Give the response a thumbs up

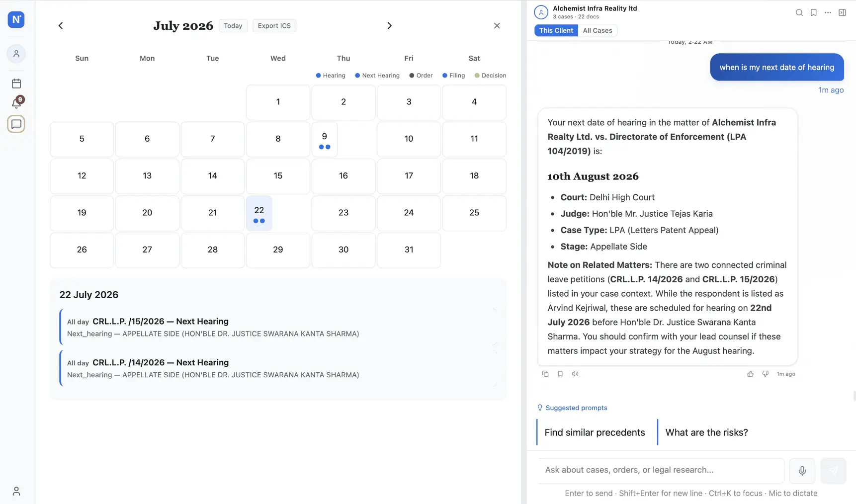(x=751, y=374)
